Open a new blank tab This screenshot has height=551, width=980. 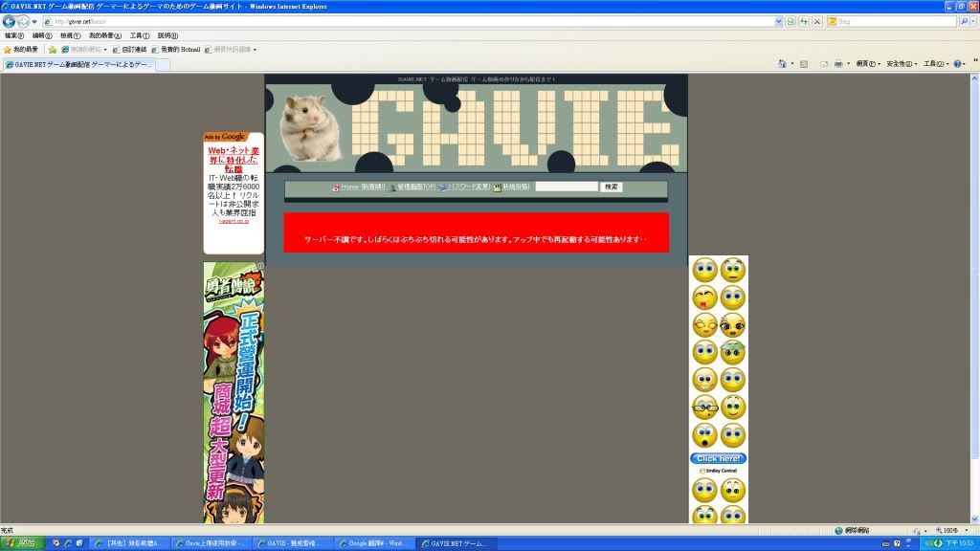(x=163, y=65)
